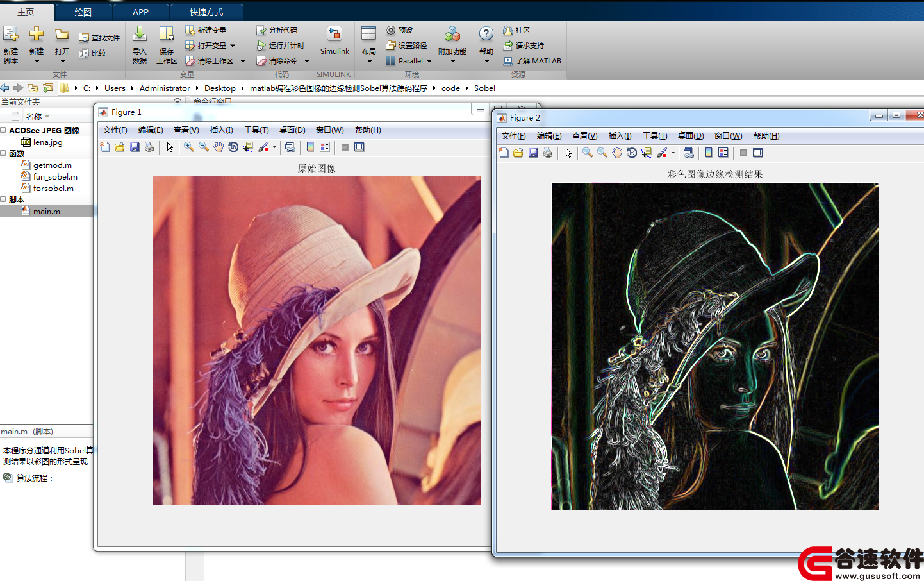Click Save icon in Figure 1 toolbar
924x581 pixels.
point(135,147)
